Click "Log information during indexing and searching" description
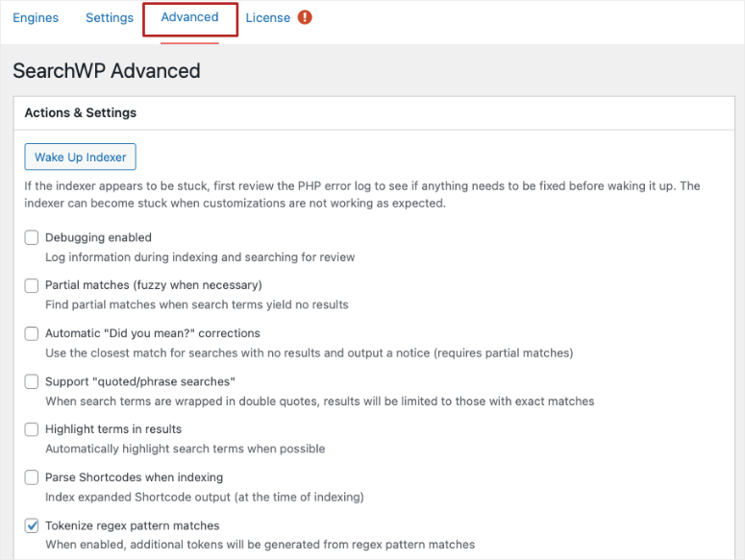Image resolution: width=745 pixels, height=560 pixels. coord(200,257)
